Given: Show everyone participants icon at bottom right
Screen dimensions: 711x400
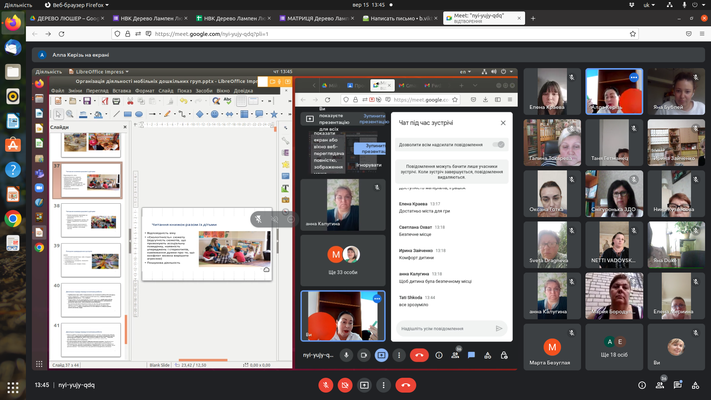Looking at the screenshot, I should point(660,385).
